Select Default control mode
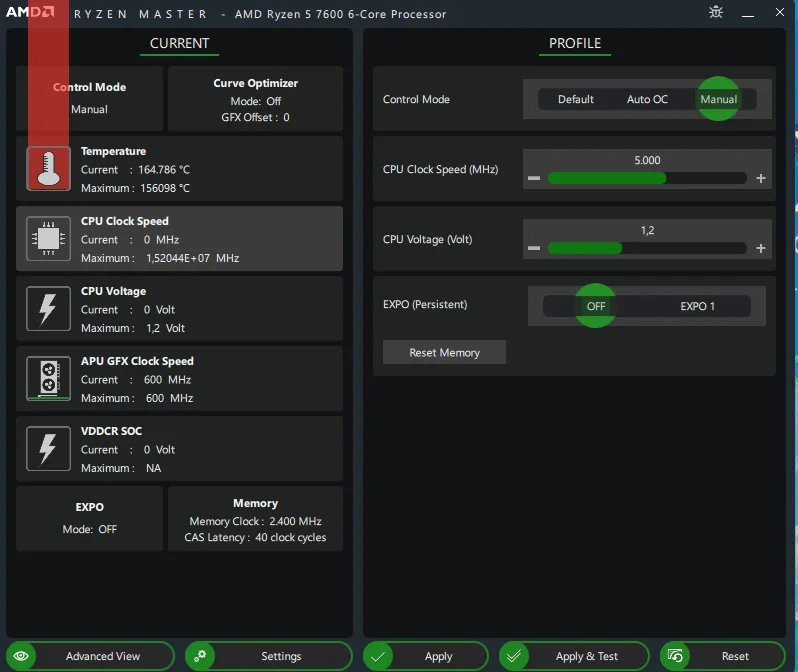 576,99
